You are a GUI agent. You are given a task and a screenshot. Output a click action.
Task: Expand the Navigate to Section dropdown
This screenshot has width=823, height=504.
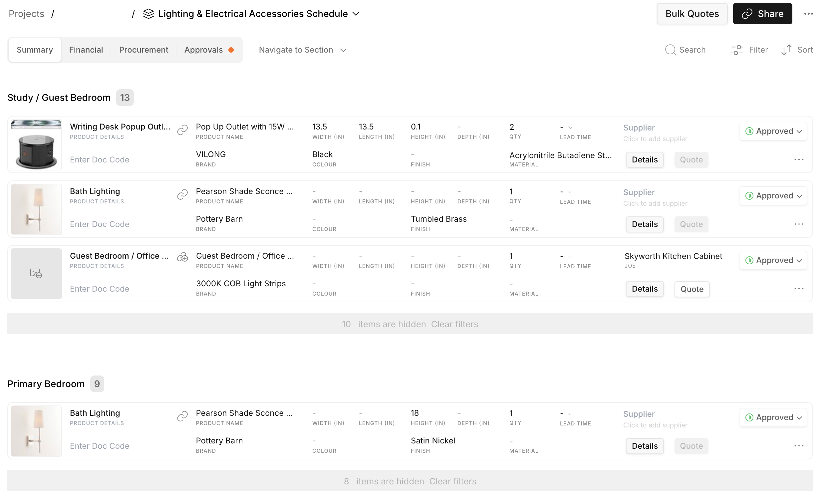tap(302, 50)
